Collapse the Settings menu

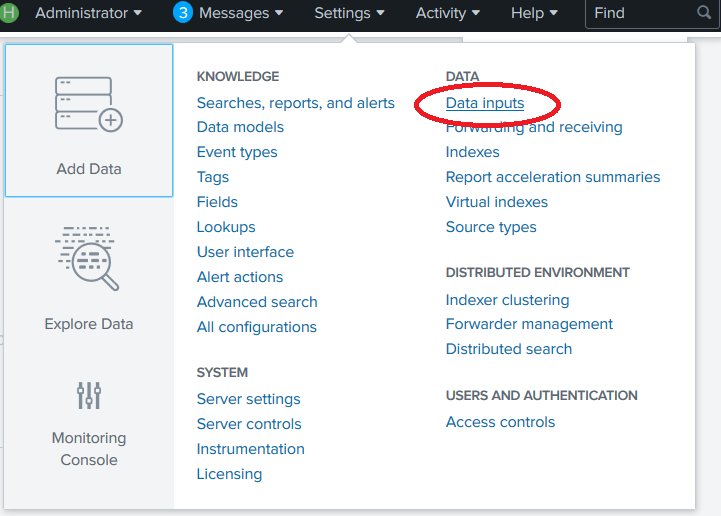350,13
